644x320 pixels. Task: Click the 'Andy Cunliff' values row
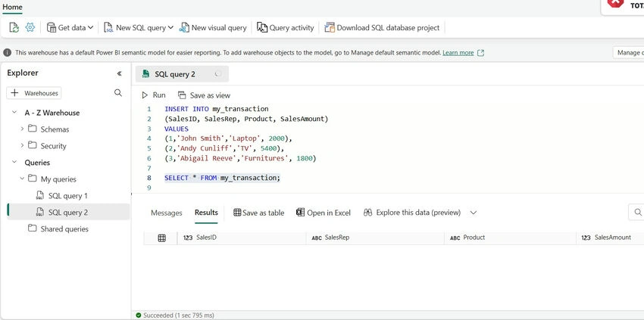224,148
